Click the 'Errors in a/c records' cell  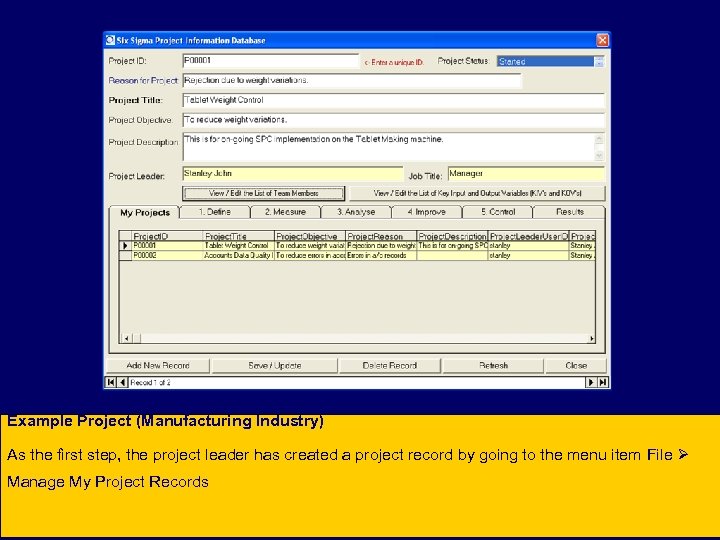point(381,255)
